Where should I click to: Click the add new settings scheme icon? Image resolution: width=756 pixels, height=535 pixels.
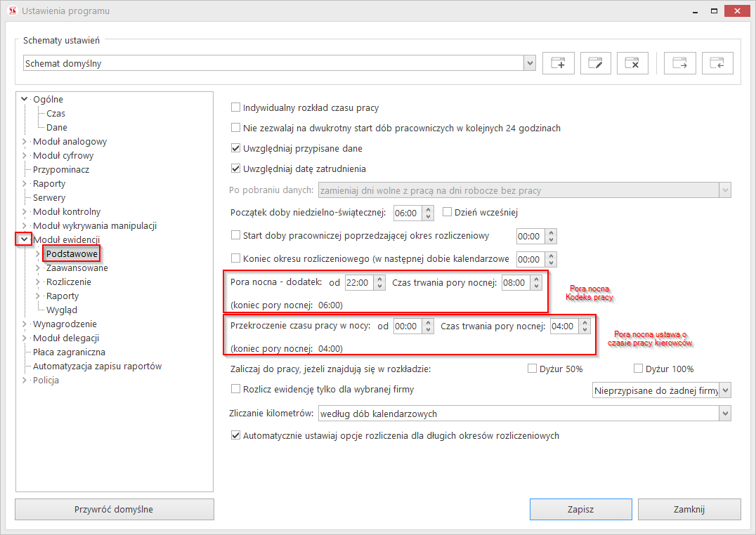(x=559, y=63)
